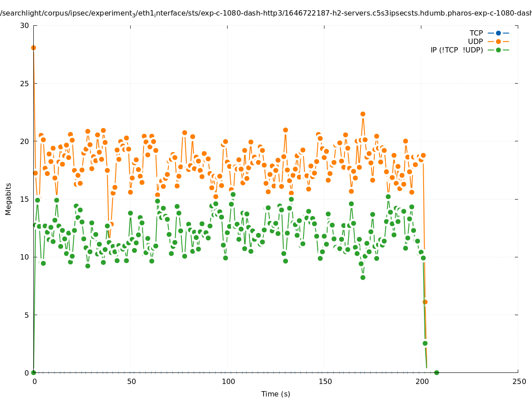Click the Time (s) x-axis label
The image size is (532, 400).
pos(276,394)
